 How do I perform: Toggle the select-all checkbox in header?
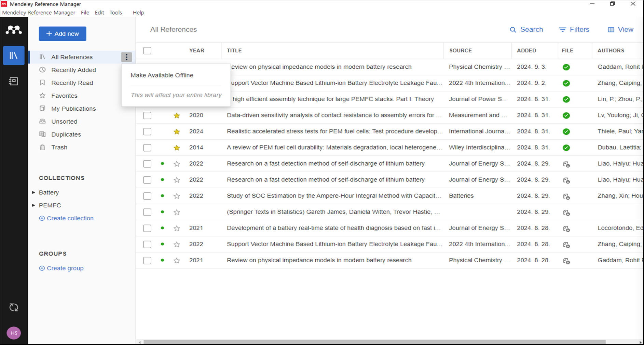pyautogui.click(x=147, y=51)
